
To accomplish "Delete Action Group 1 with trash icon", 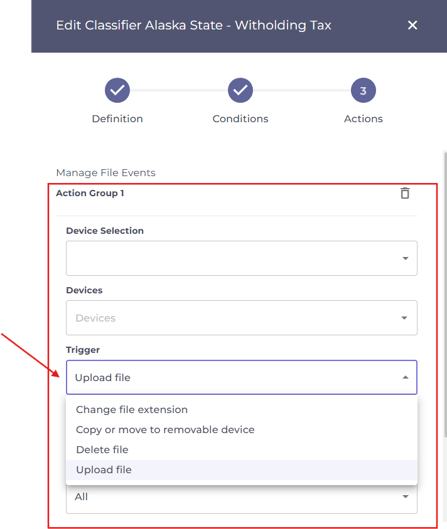I will coord(405,193).
